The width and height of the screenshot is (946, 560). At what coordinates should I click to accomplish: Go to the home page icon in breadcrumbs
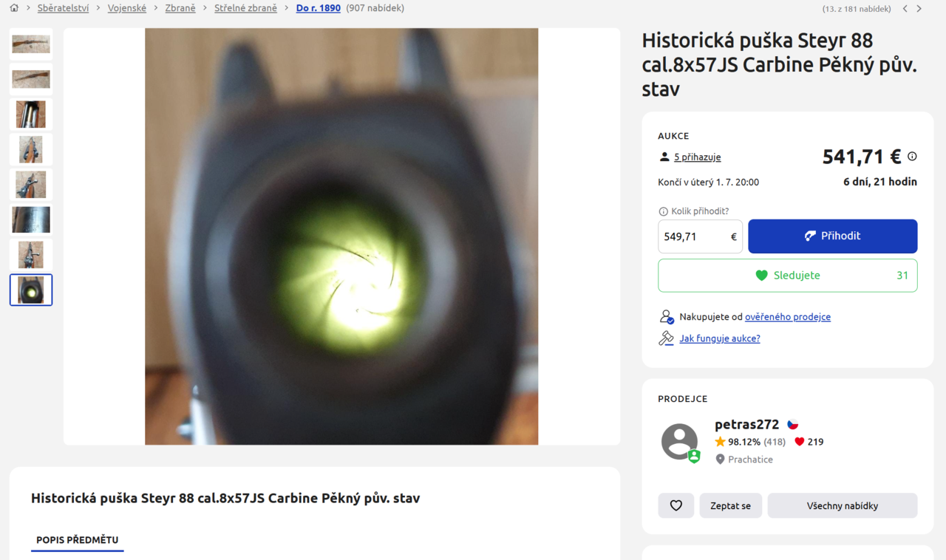14,8
